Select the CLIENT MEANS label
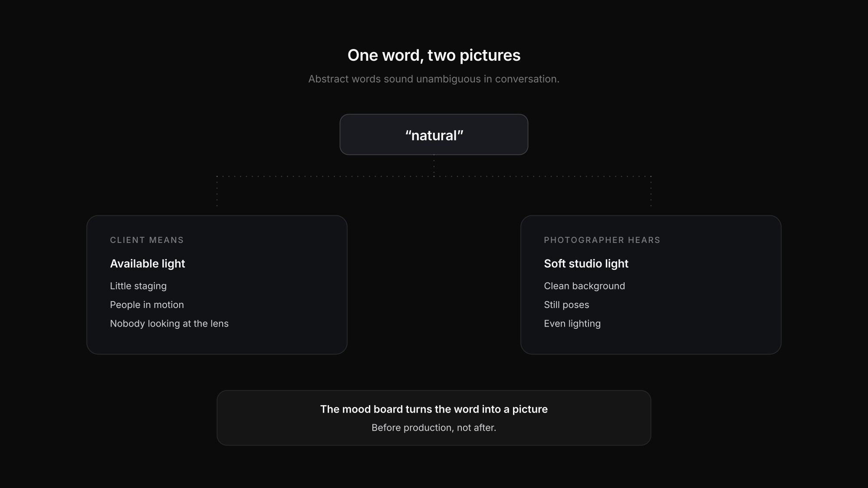Viewport: 868px width, 488px height. click(147, 240)
